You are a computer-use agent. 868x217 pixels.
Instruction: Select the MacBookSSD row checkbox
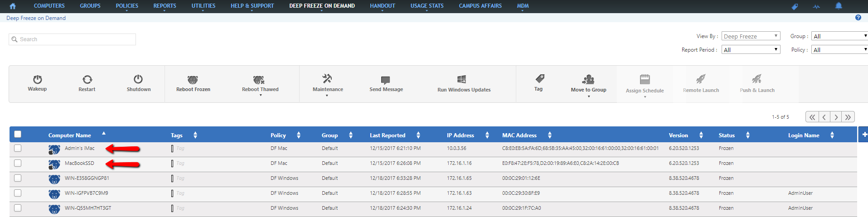point(18,163)
